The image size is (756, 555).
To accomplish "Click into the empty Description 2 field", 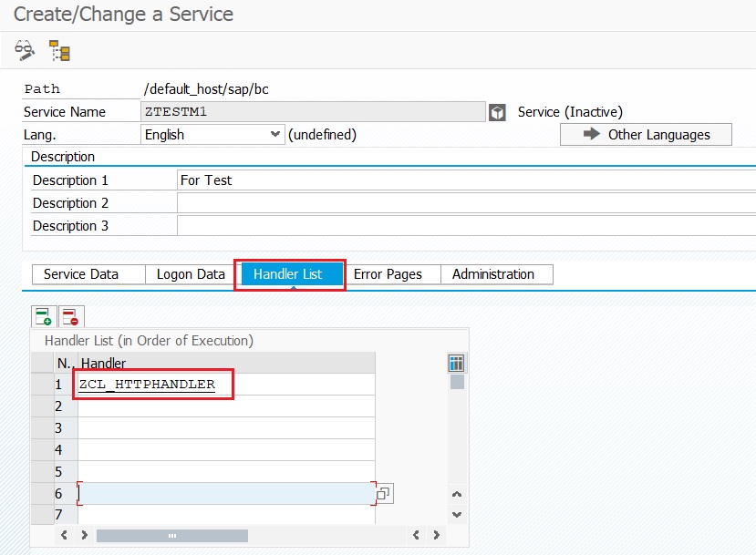I will pyautogui.click(x=465, y=202).
